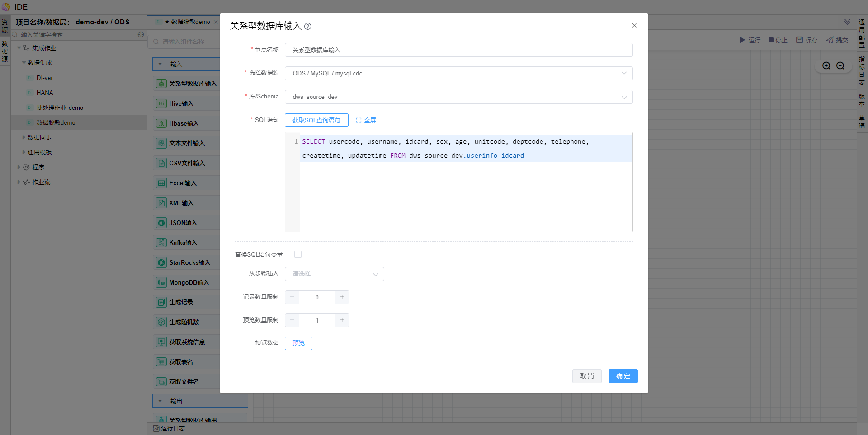868x435 pixels.
Task: Click the 节点名称 input field
Action: coord(458,50)
